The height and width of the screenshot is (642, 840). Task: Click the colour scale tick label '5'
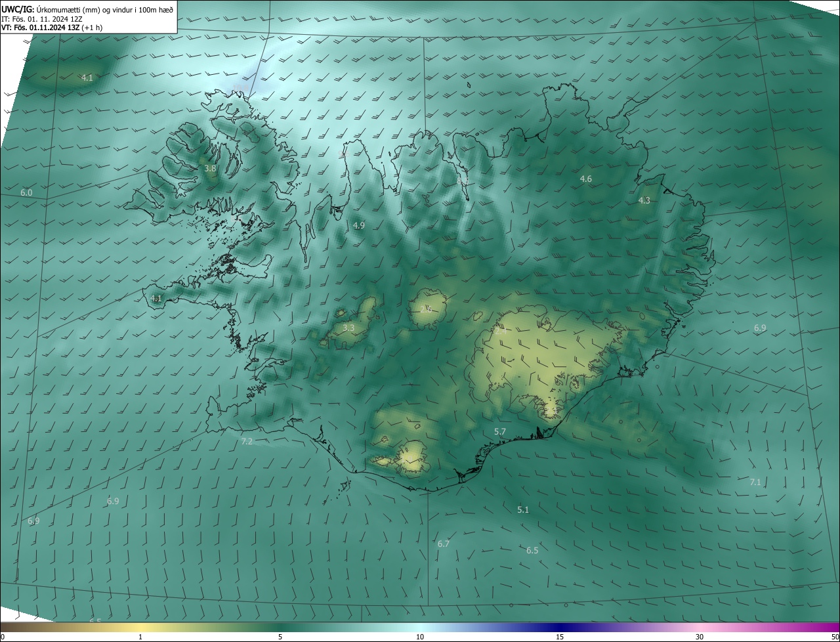click(280, 637)
